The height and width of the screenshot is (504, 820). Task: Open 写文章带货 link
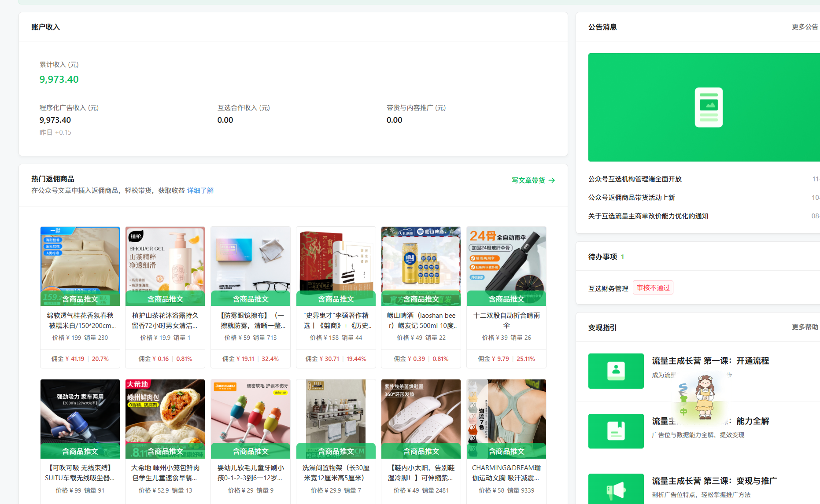pyautogui.click(x=528, y=180)
